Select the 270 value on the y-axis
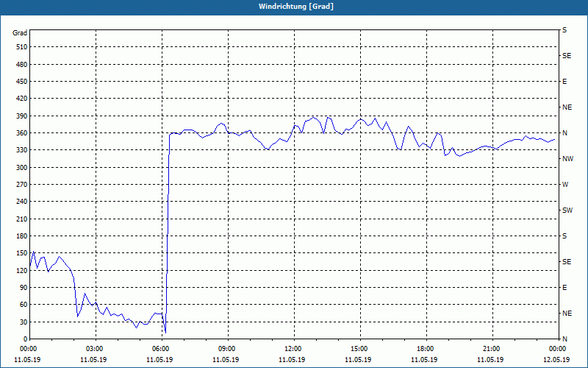The image size is (588, 368). click(22, 185)
